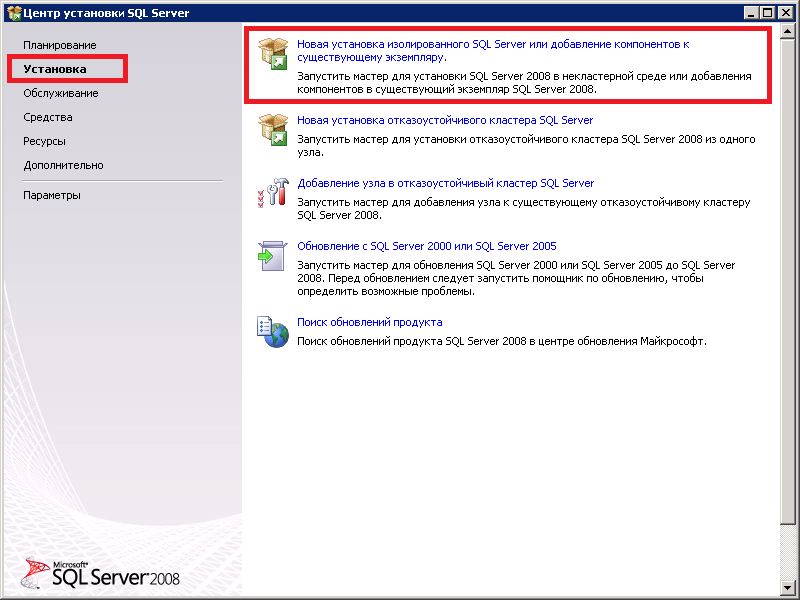Click Добавление узла в отказоустойчивый кластер link
Viewport: 800px width, 600px height.
(445, 184)
